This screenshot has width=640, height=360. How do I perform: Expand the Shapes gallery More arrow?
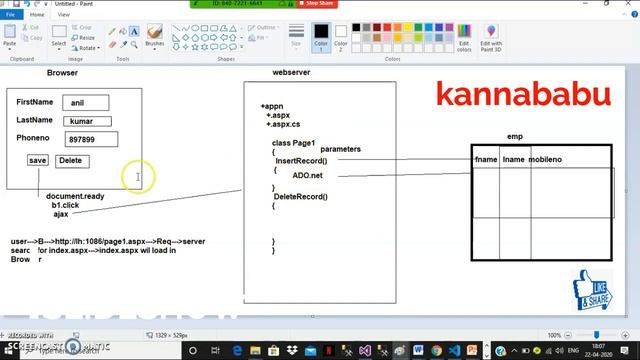(242, 47)
